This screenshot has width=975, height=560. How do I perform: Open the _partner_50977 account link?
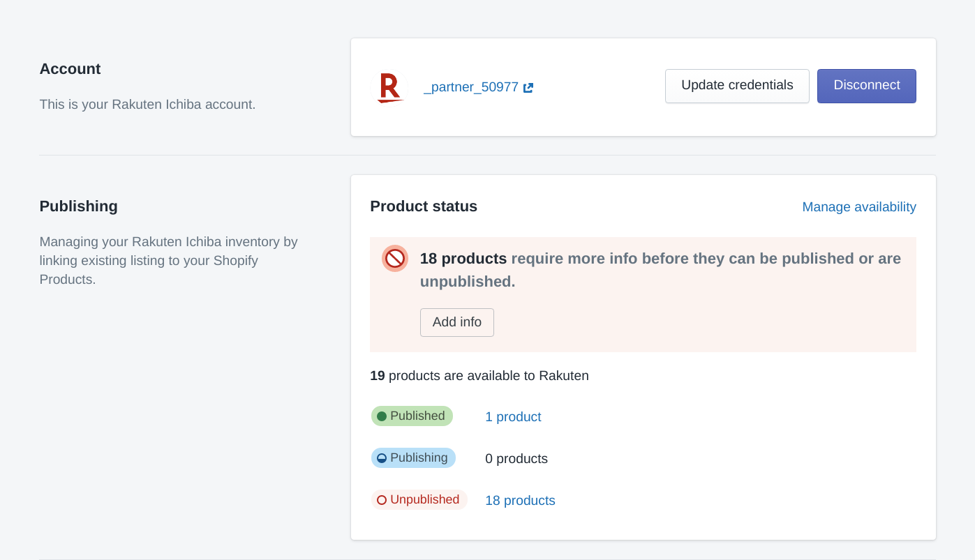coord(471,87)
